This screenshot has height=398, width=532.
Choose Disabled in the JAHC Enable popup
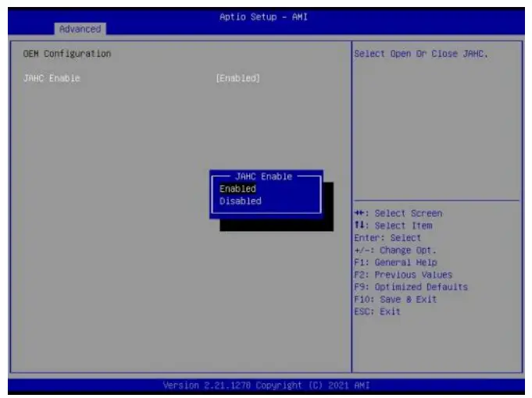pos(240,201)
